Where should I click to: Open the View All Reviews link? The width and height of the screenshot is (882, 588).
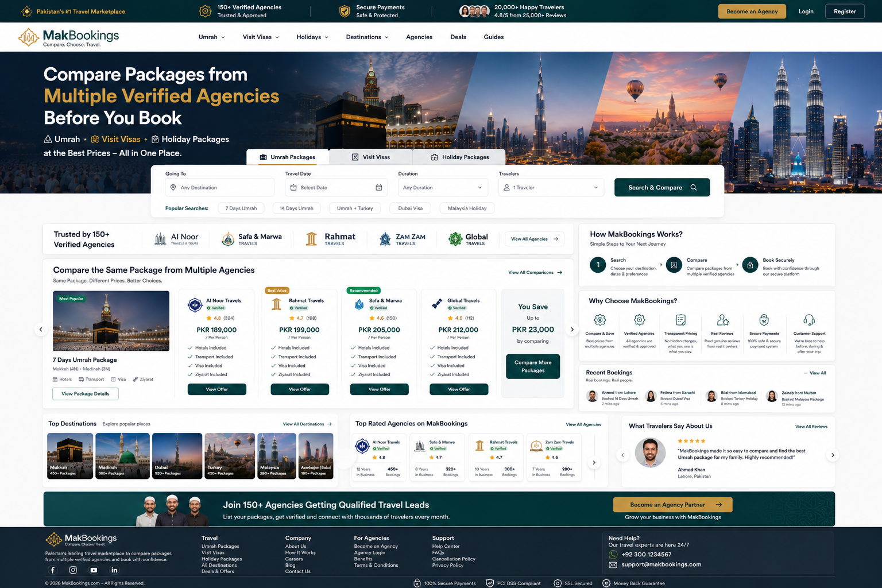[811, 427]
